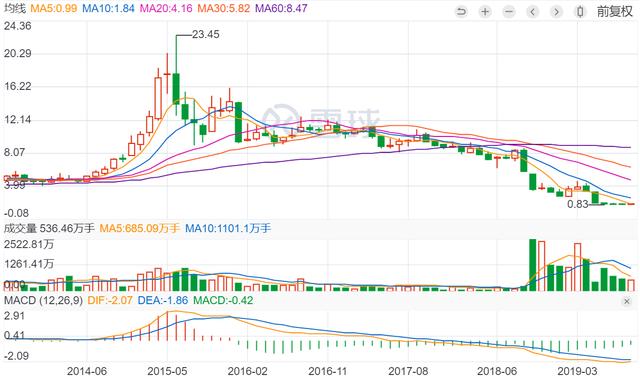
Task: Click the MA60 moving average label
Action: pos(281,8)
